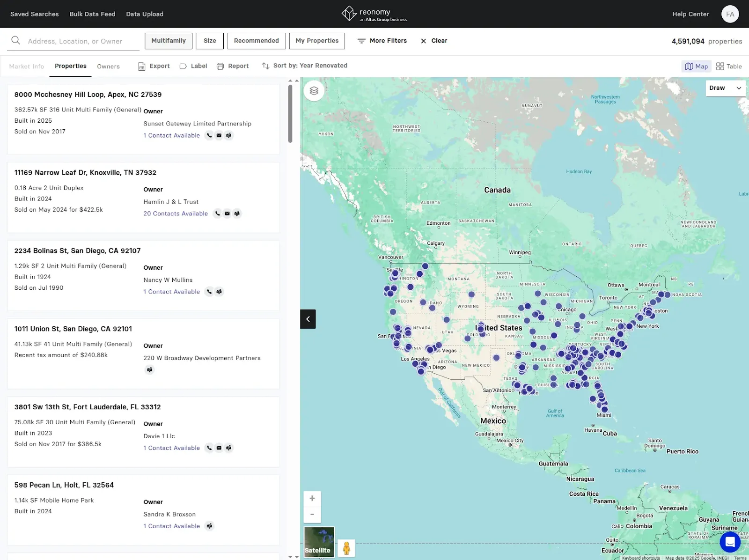This screenshot has width=749, height=560.
Task: Zoom in the map with plus button
Action: coord(312,499)
